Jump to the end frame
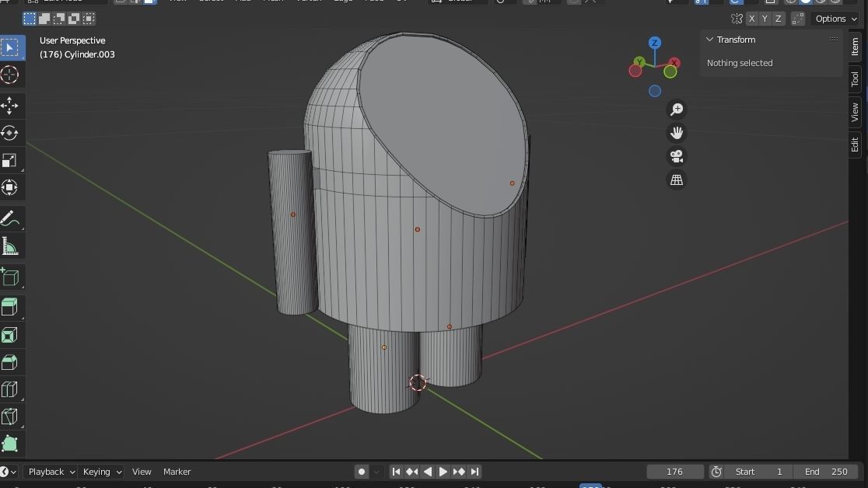This screenshot has height=488, width=868. tap(474, 472)
